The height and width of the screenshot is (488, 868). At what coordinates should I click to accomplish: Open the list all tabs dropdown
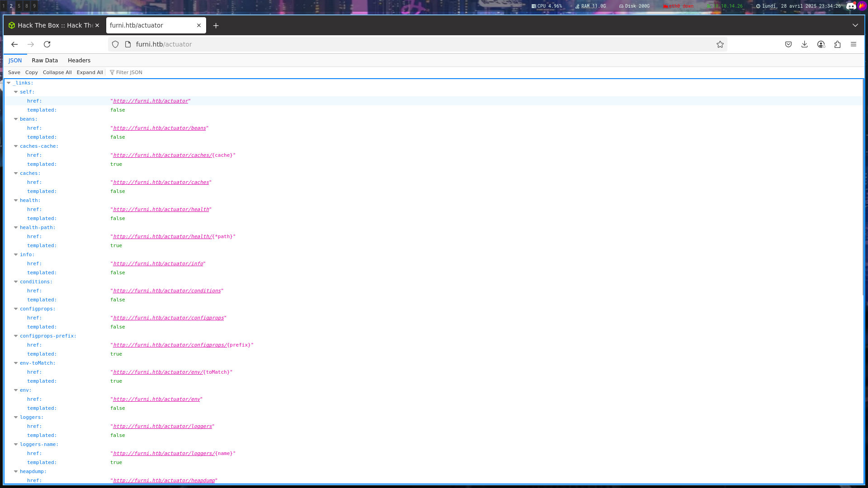[855, 25]
